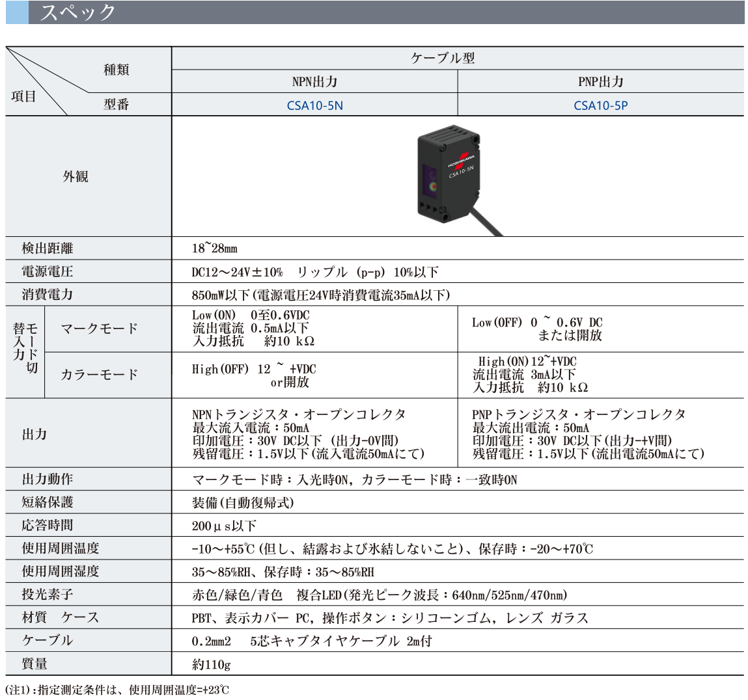Select the 検出距離 row label

48,249
